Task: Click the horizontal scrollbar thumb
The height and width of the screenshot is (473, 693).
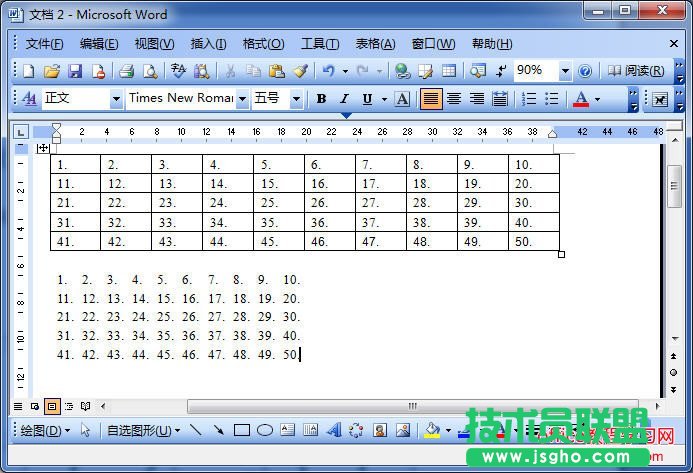Action: click(412, 406)
